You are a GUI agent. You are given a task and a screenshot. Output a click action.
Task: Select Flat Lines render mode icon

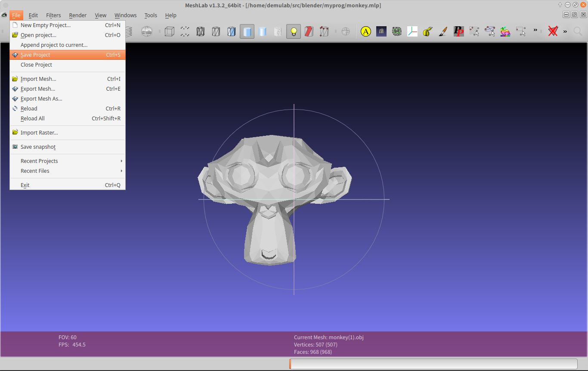[232, 31]
